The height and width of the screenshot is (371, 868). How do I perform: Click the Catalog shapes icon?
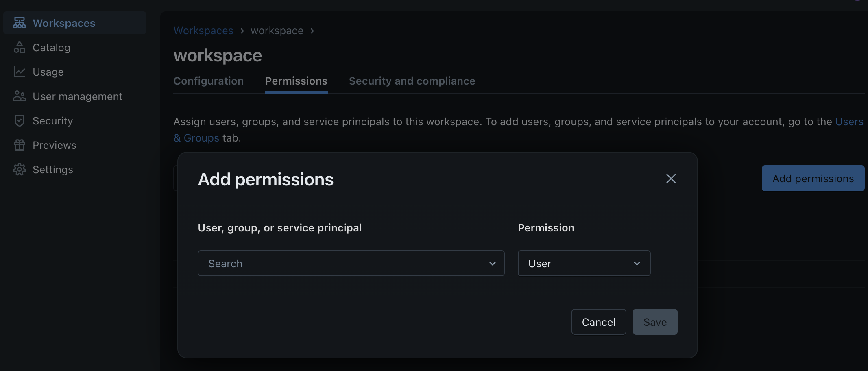(x=19, y=48)
